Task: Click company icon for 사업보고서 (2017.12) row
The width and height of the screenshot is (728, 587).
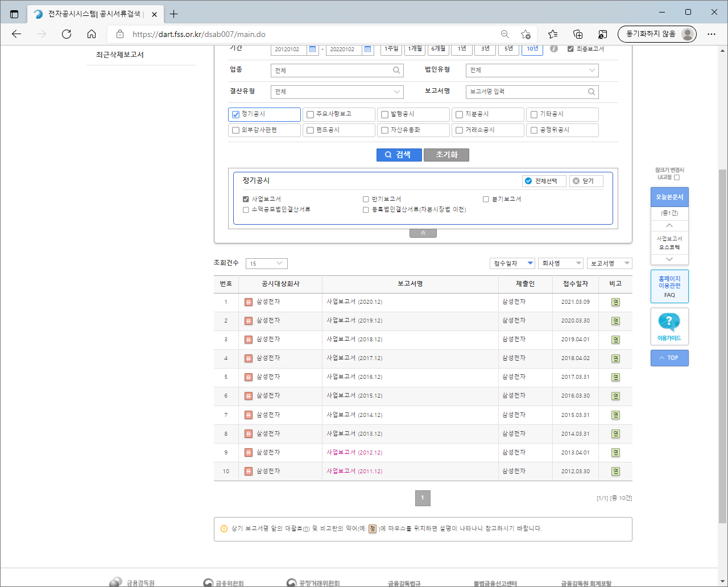Action: [249, 358]
